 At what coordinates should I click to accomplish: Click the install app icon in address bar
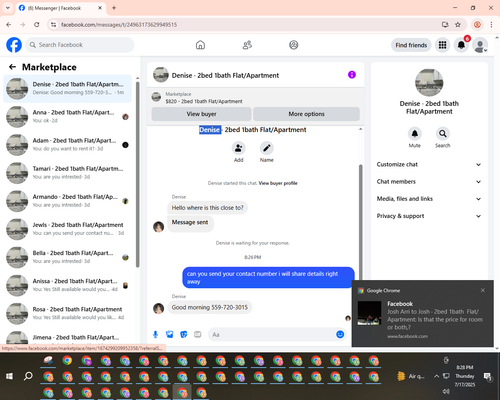[x=445, y=25]
